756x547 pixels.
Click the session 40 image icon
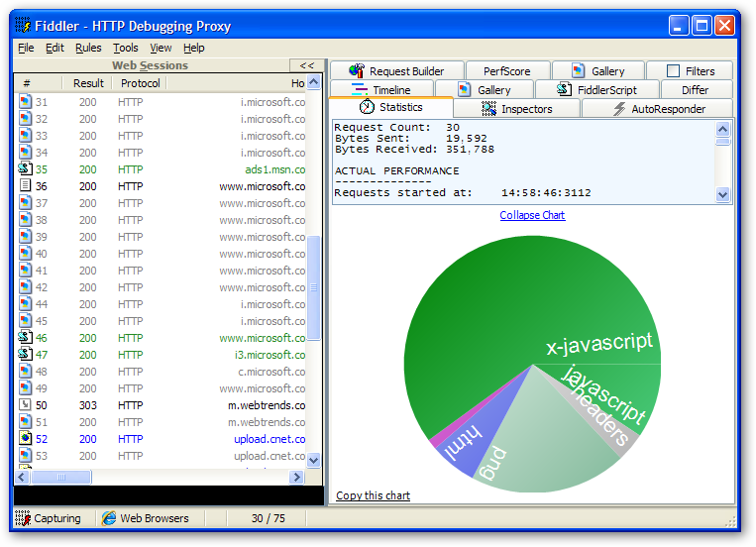point(25,254)
